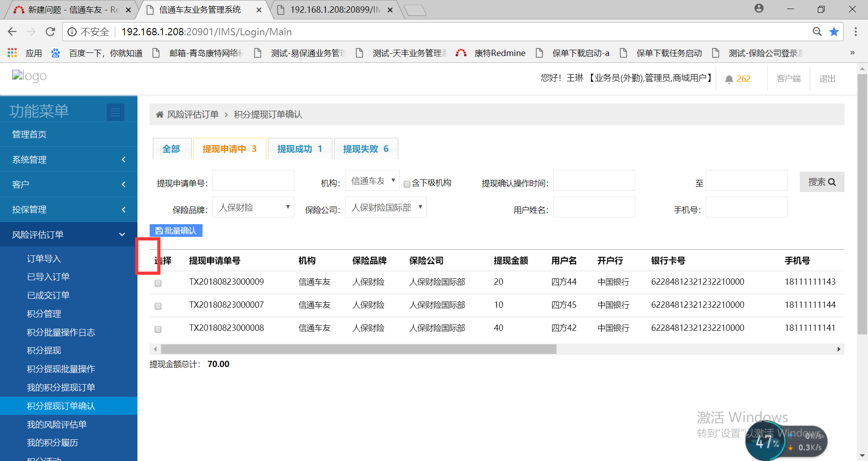868x461 pixels.
Task: Click the bookmark star icon
Action: tap(834, 32)
